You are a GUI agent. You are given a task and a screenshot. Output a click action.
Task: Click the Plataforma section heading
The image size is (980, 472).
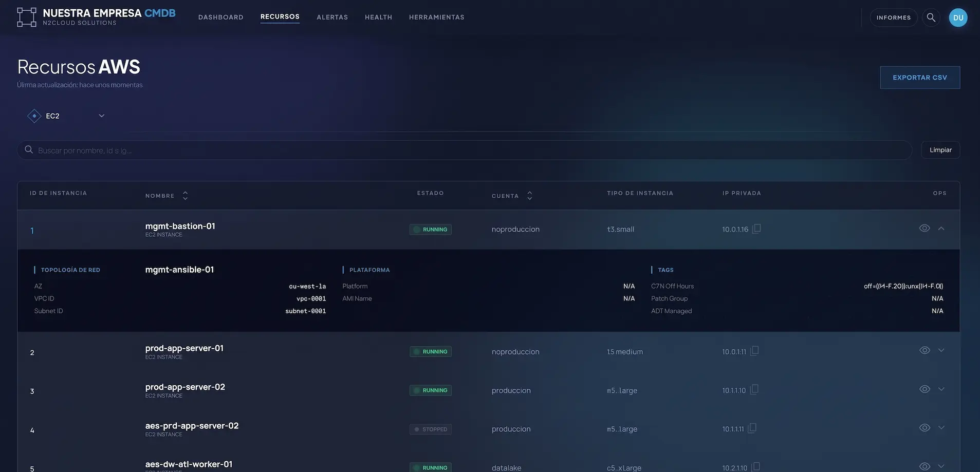pyautogui.click(x=369, y=270)
